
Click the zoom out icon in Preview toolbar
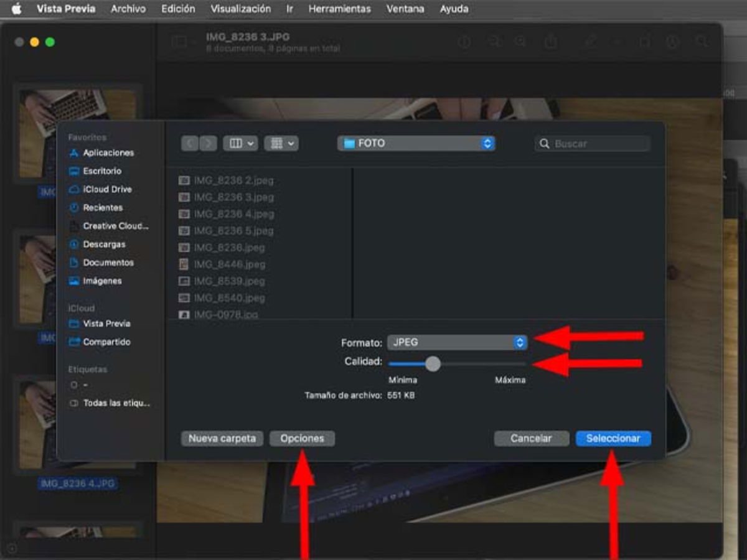tap(495, 42)
